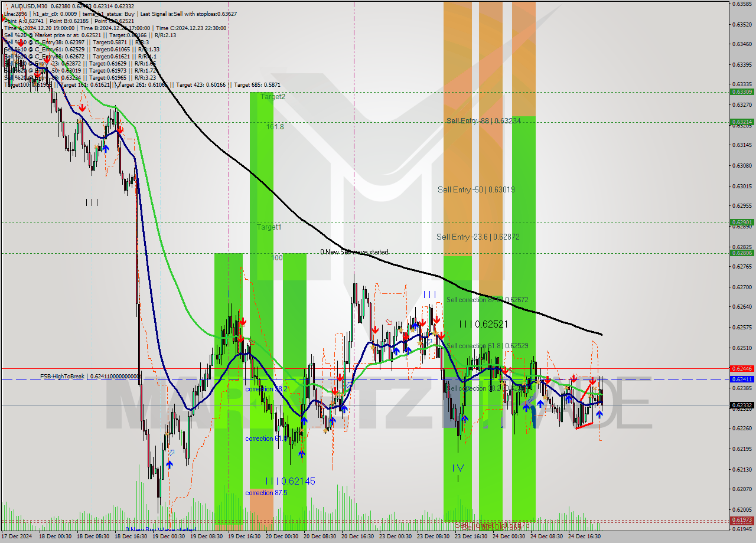
Task: Click the '23 Dec 08:30' time label
Action: point(433,537)
